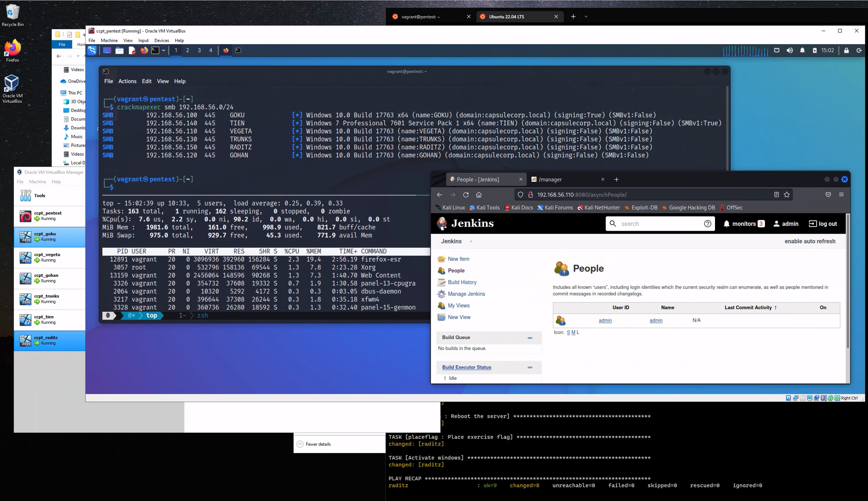This screenshot has width=868, height=501.
Task: Click the admin User ID link
Action: click(605, 320)
